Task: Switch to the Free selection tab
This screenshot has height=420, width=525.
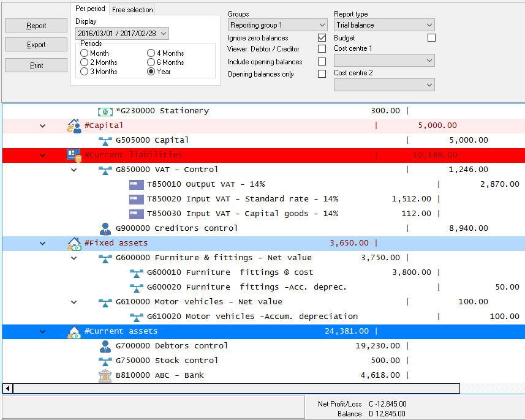Action: tap(132, 10)
